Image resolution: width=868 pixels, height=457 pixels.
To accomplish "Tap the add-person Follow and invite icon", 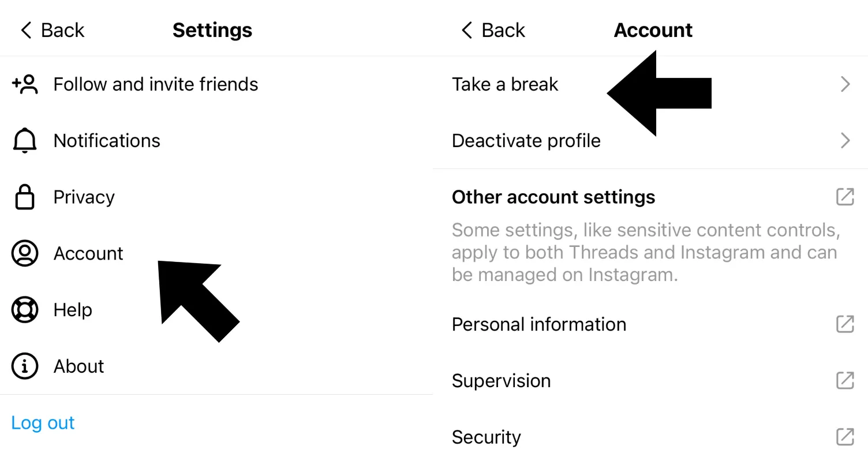I will tap(25, 84).
